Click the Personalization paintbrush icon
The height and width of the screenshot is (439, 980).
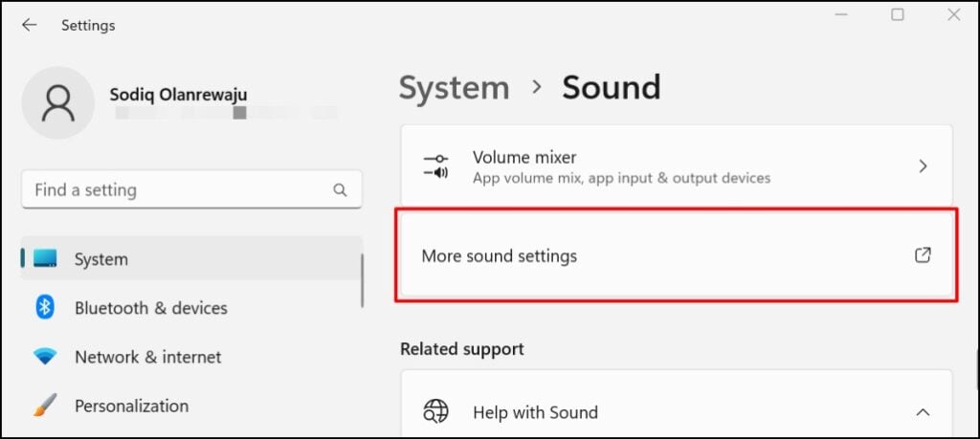click(45, 406)
